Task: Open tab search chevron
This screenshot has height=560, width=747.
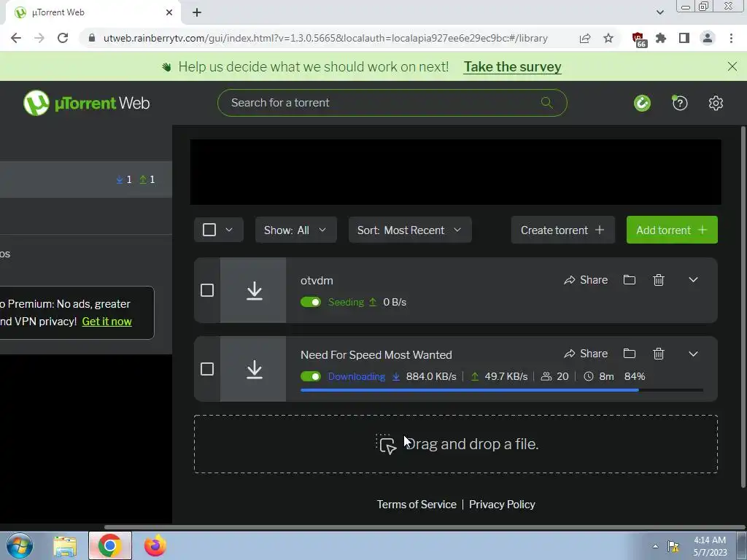Action: (x=659, y=12)
